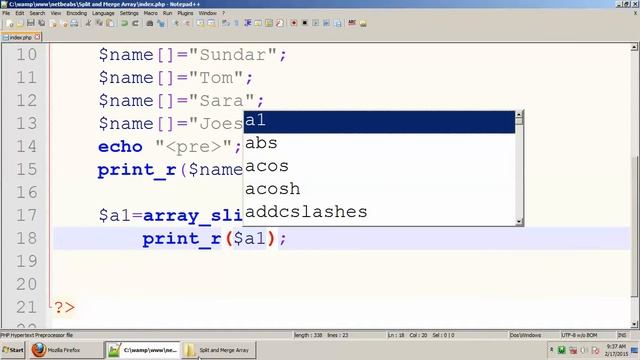
Task: Choose addcslashes from the autocomplete list
Action: point(379,212)
